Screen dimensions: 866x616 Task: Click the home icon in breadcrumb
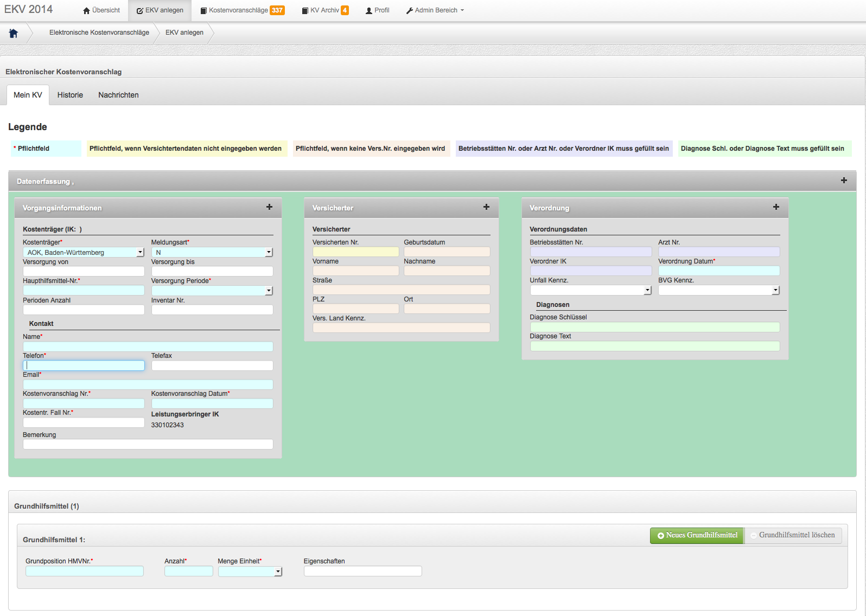click(14, 33)
